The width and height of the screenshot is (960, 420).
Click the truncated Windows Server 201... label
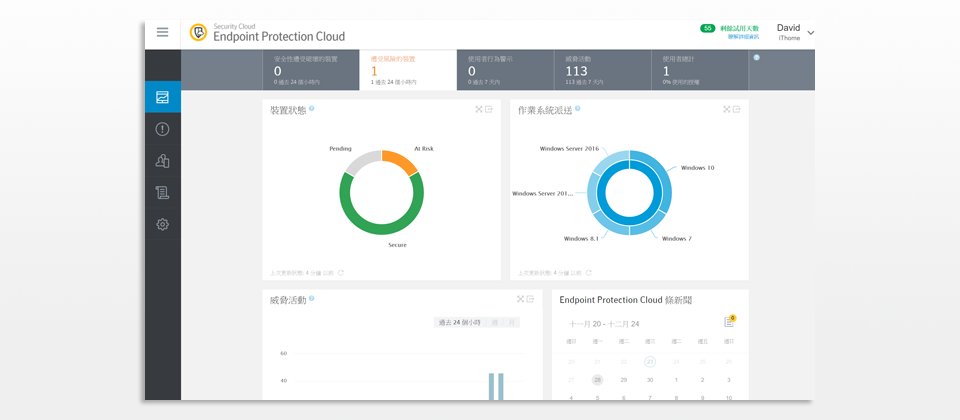click(542, 193)
